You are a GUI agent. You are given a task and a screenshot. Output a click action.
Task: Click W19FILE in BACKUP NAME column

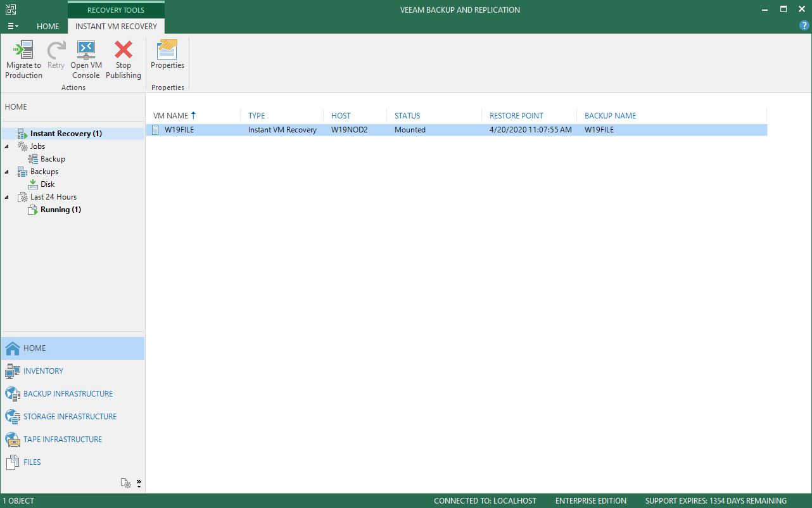599,130
